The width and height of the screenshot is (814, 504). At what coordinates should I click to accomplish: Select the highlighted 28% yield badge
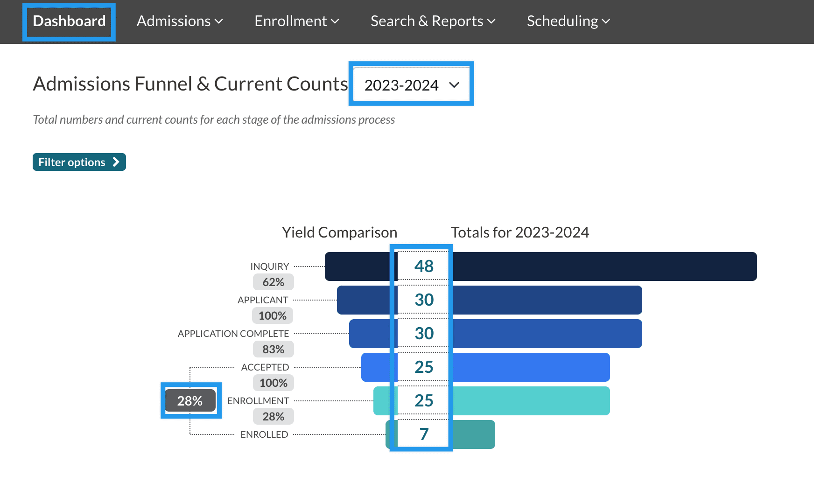pos(190,400)
